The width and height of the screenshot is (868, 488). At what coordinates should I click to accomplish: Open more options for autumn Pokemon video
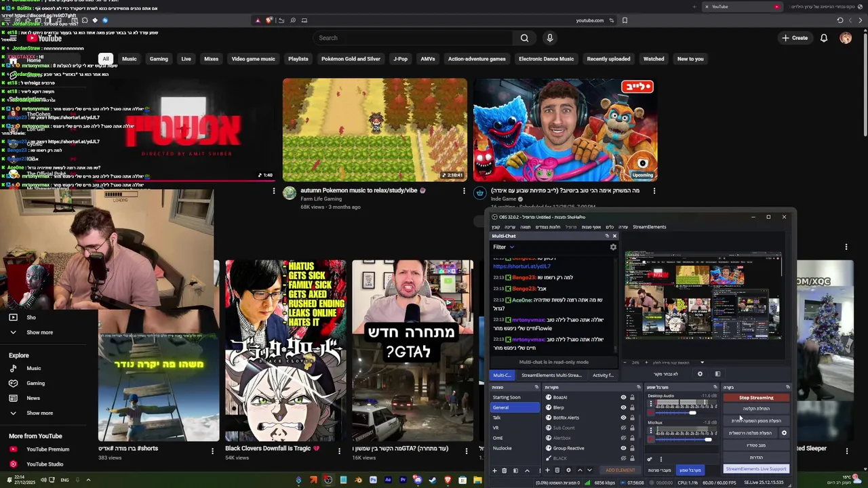(464, 191)
